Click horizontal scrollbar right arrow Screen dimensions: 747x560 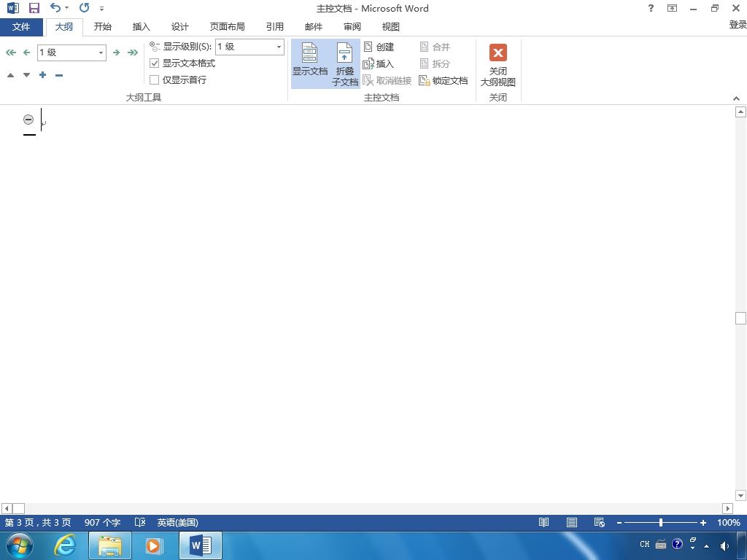pos(727,508)
